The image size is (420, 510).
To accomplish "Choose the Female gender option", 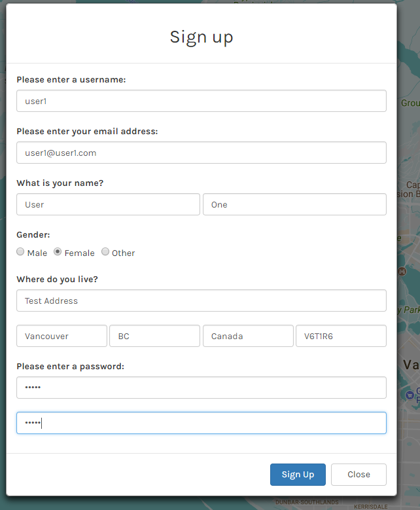I will (x=58, y=252).
